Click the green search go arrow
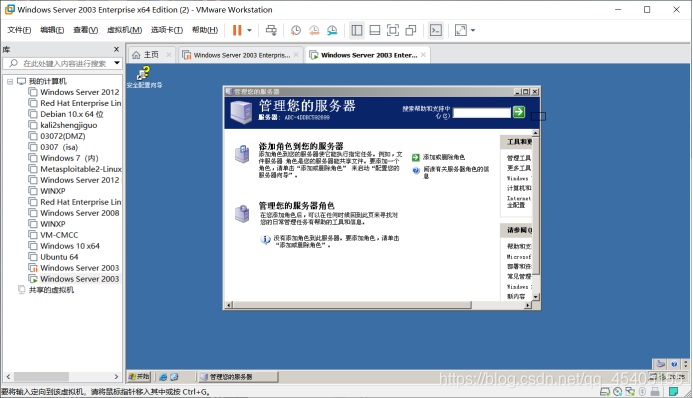693x398 pixels. tap(519, 112)
